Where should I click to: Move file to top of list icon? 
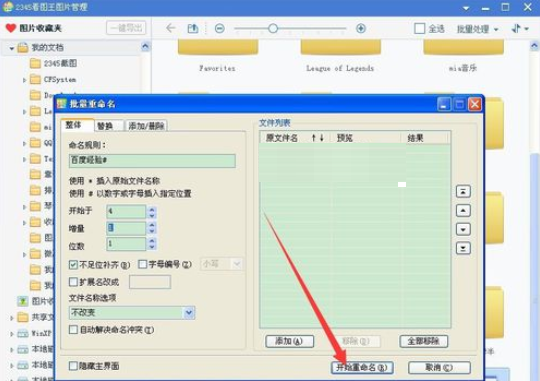[x=463, y=192]
